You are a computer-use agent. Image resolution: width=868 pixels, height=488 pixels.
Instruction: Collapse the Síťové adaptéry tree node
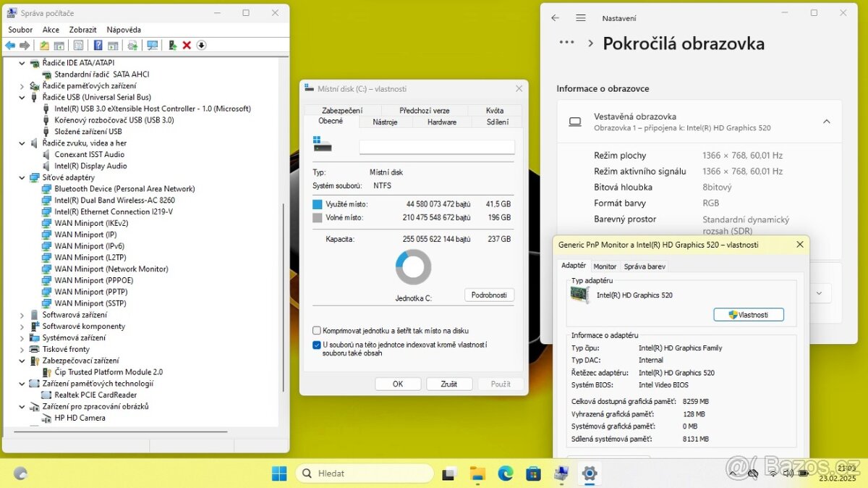pyautogui.click(x=21, y=177)
